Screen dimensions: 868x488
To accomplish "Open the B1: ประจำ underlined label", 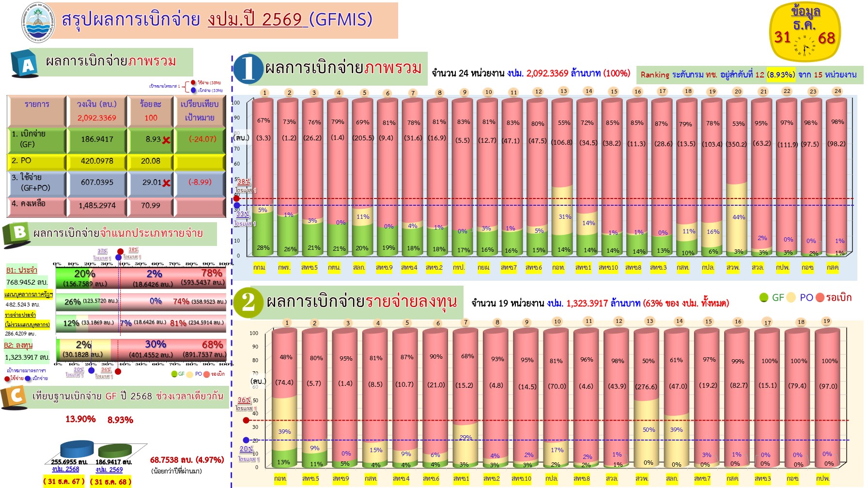I will click(22, 270).
